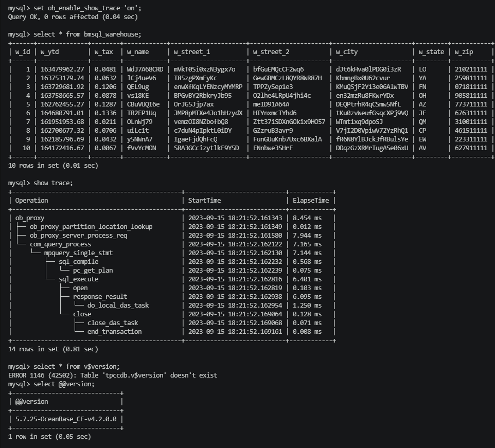This screenshot has width=495, height=448.
Task: Click the ERROR 1146 message line
Action: tap(113, 375)
